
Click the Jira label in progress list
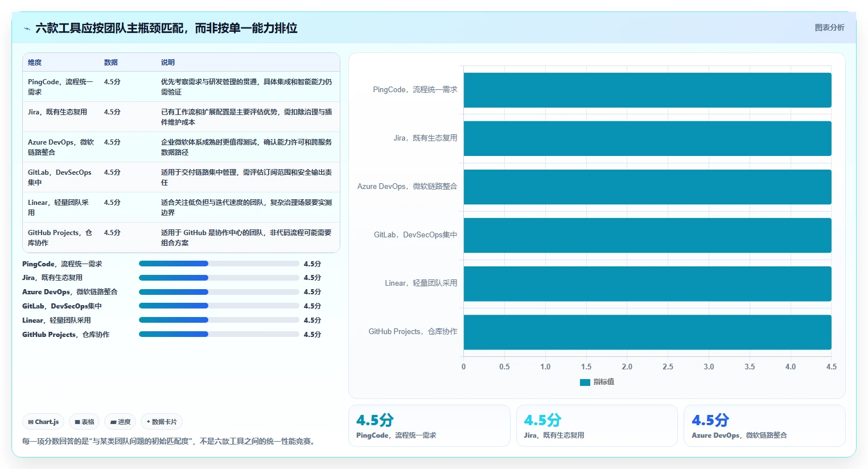pyautogui.click(x=52, y=278)
